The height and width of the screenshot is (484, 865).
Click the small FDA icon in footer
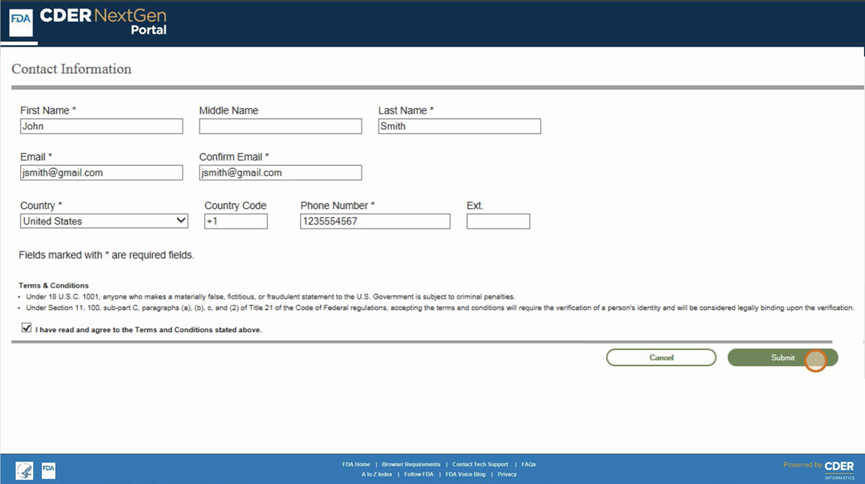[49, 470]
